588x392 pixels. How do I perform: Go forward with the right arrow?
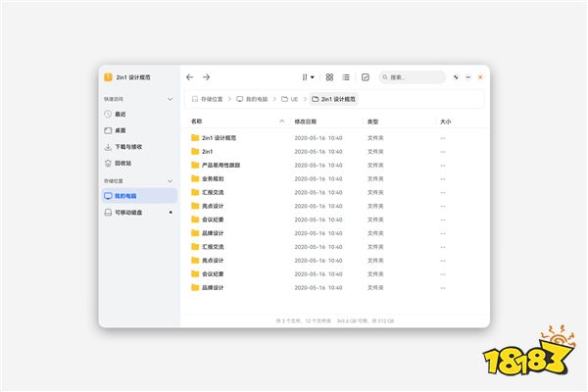coord(206,77)
